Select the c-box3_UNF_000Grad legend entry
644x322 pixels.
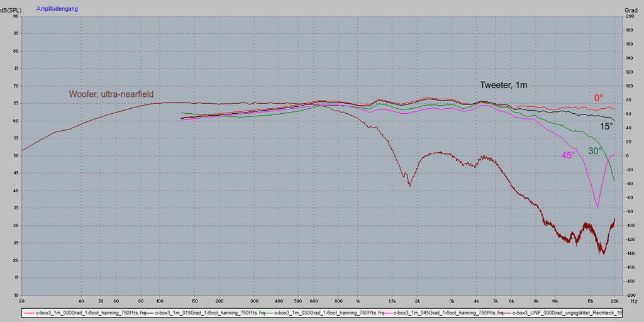(567, 313)
